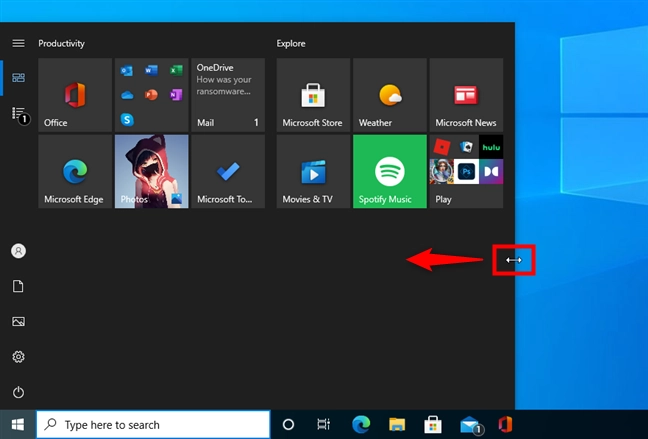Screen dimensions: 648x439
Task: Open the Microsoft To Do tile
Action: pyautogui.click(x=228, y=171)
